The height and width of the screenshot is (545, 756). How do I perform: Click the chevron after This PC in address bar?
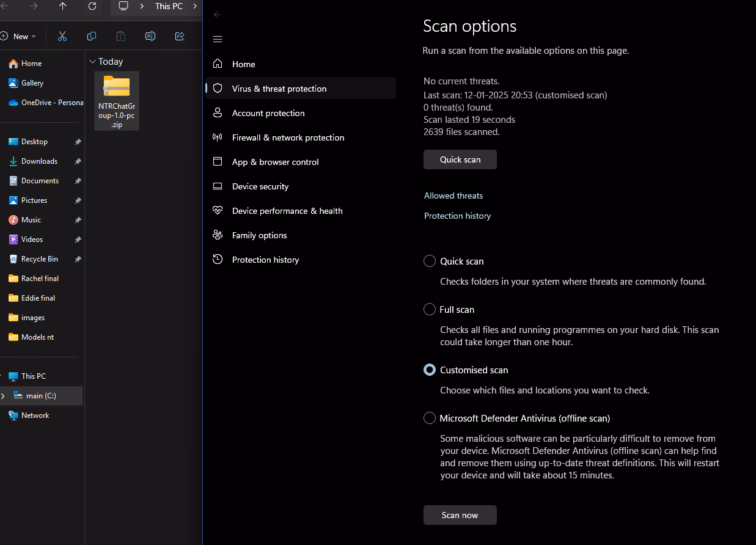[194, 6]
